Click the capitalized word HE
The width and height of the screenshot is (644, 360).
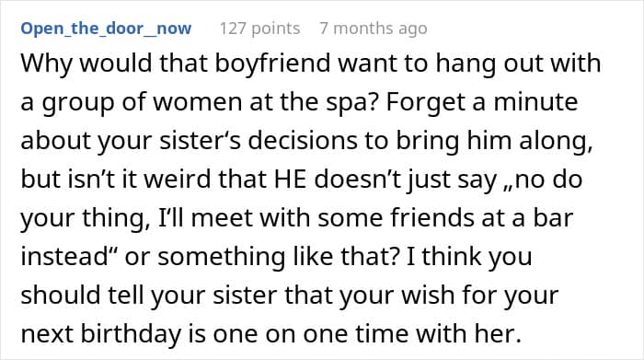point(290,180)
